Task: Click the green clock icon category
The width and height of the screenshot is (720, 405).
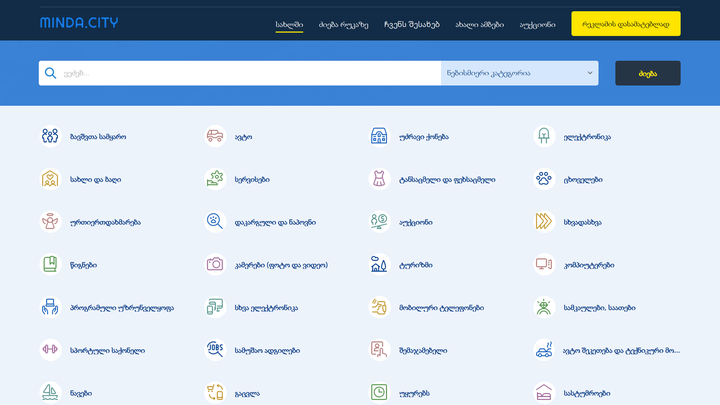Action: (x=379, y=393)
